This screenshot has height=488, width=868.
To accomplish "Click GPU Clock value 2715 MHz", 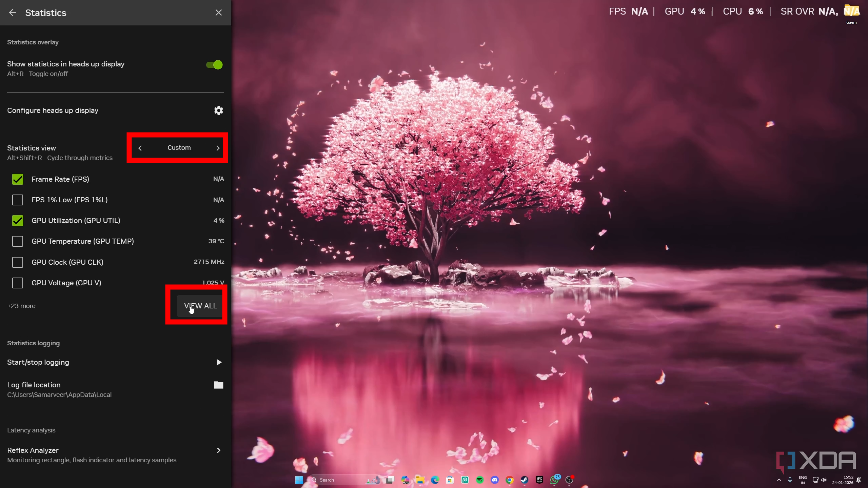I will [x=209, y=262].
